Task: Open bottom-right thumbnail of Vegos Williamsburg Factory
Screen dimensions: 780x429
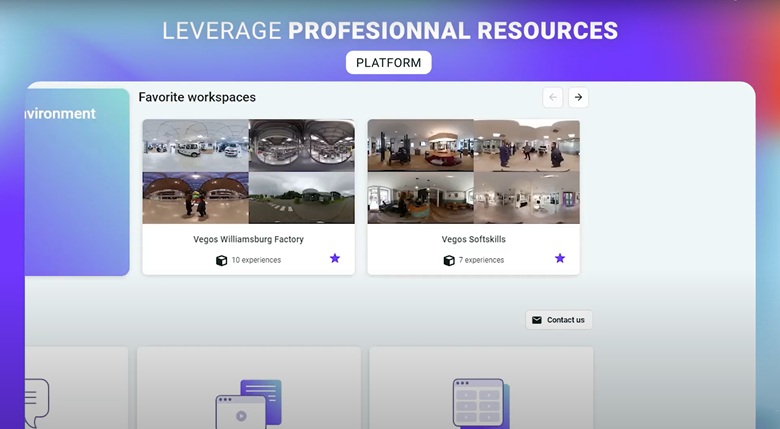Action: click(301, 198)
